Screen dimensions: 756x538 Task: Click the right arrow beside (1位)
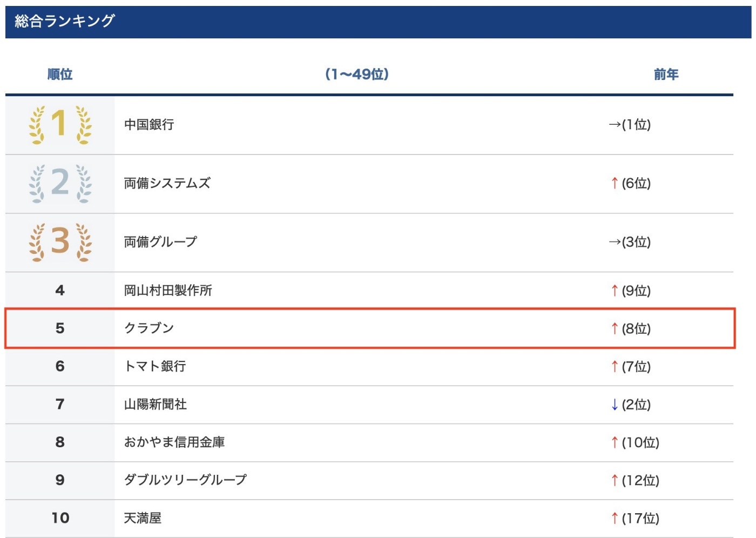615,125
